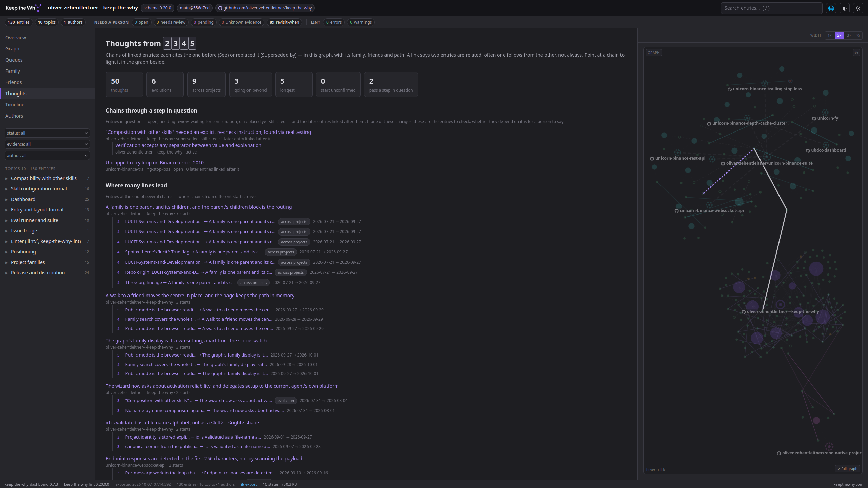Set graph width to 1×
868x488 pixels.
[830, 35]
